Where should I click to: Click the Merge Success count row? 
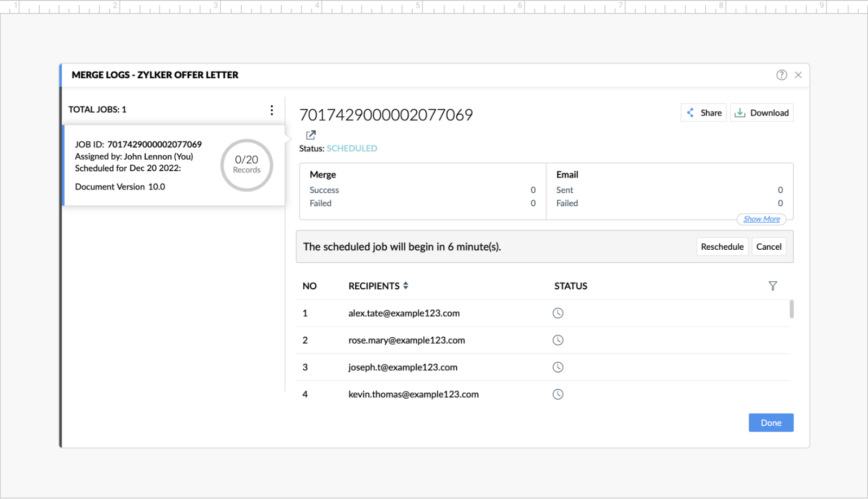click(x=423, y=190)
